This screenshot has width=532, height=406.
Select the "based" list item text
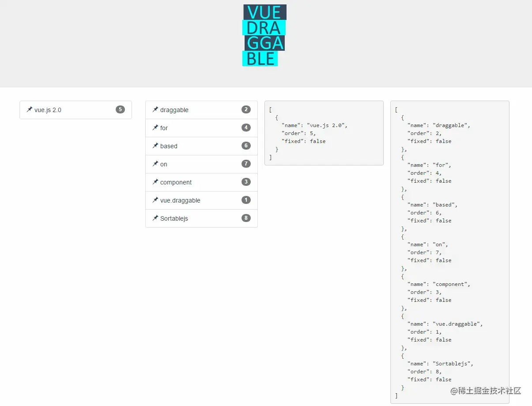169,146
